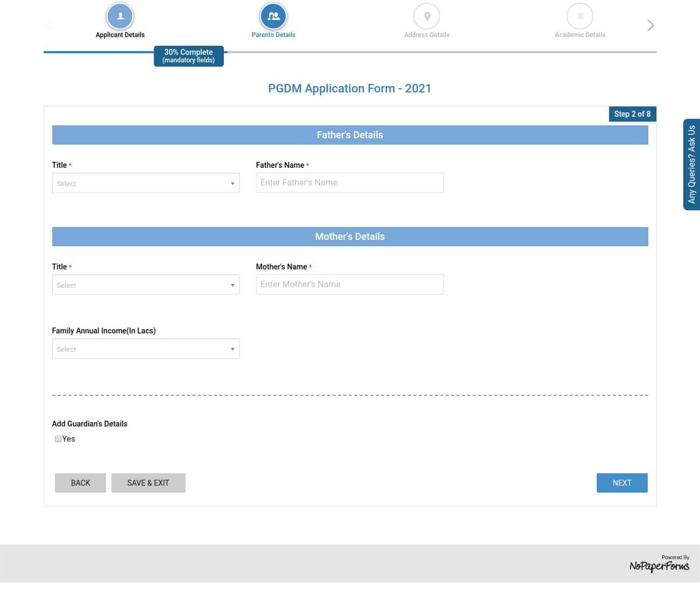Screen dimensions: 700x590
Task: Switch to the Academic Details tab label
Action: pyautogui.click(x=580, y=34)
